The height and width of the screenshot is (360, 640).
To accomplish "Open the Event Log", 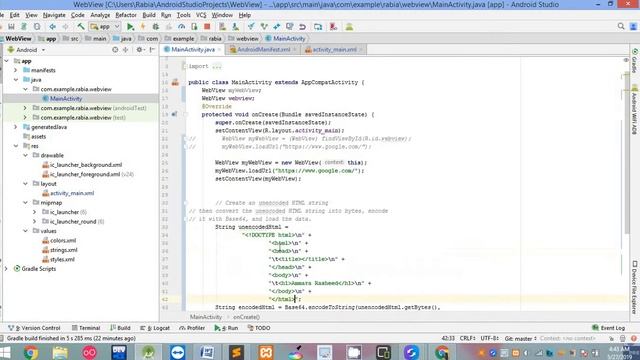I will tap(608, 328).
